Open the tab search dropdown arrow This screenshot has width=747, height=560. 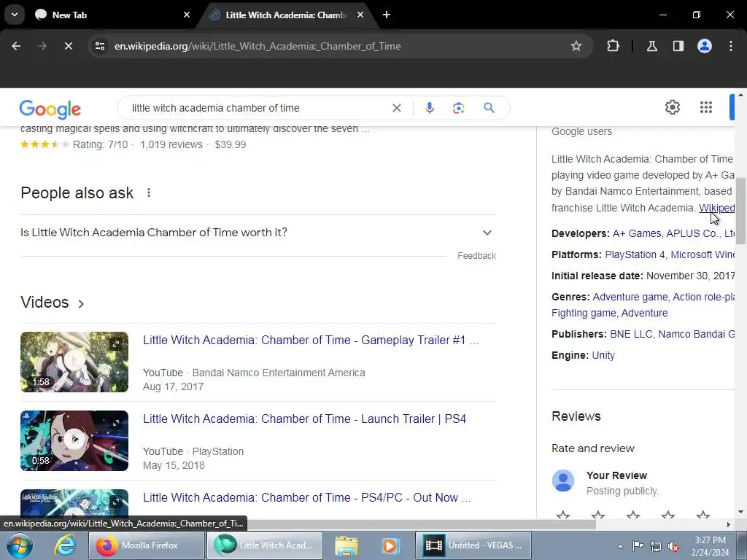(x=15, y=15)
